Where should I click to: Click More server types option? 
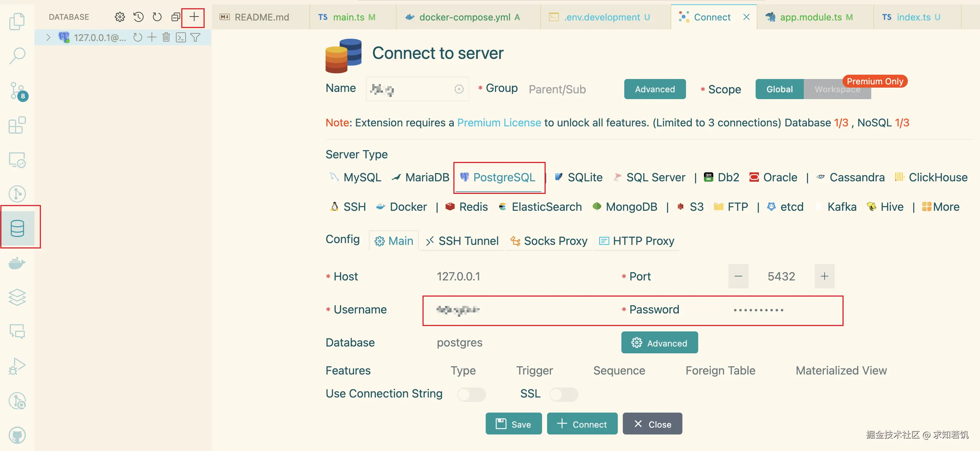(x=941, y=207)
